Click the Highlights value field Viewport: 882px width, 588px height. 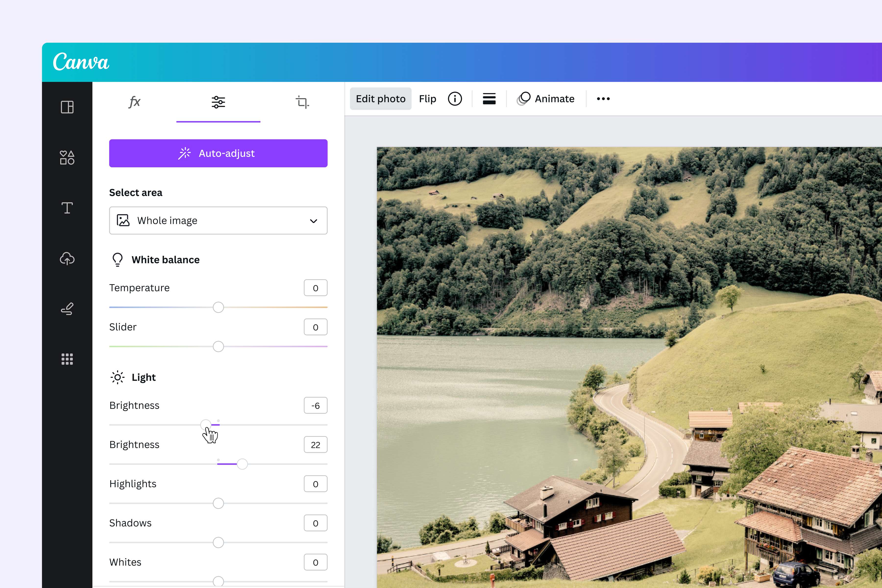tap(315, 484)
